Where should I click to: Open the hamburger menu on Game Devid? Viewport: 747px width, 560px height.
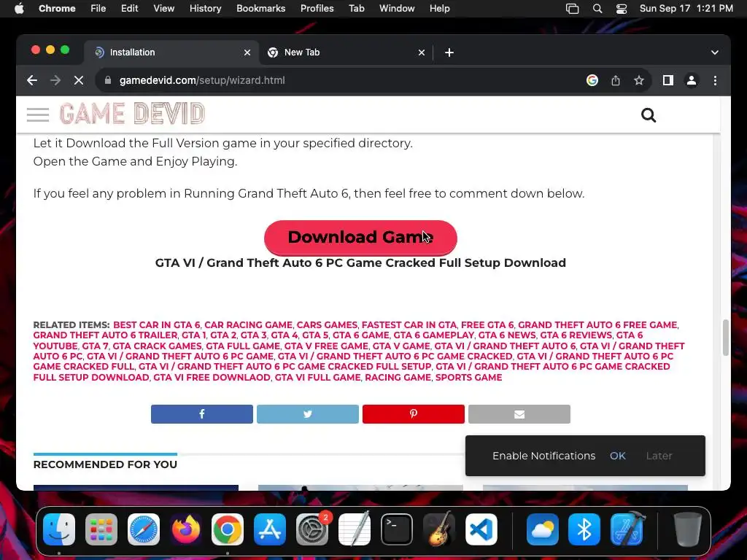(x=38, y=114)
